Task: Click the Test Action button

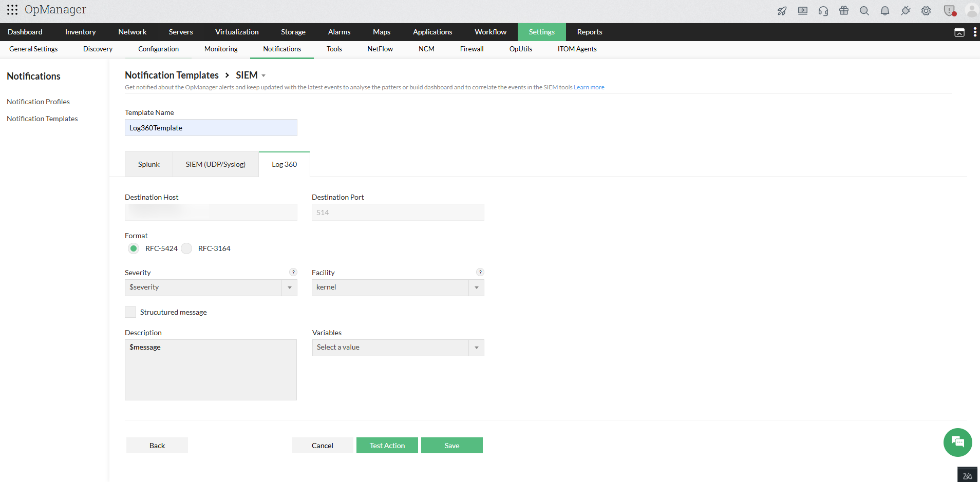Action: pos(387,446)
